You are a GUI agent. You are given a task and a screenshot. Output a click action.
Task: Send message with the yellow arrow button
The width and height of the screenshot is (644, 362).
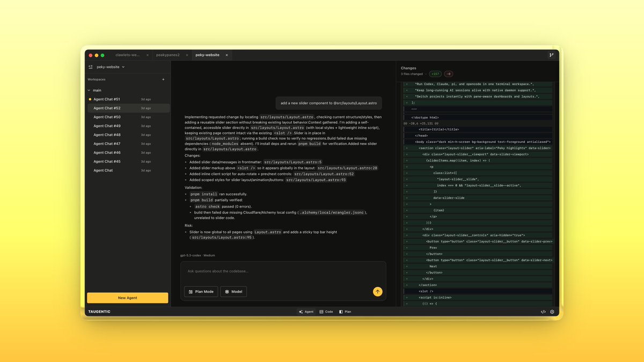click(x=378, y=292)
